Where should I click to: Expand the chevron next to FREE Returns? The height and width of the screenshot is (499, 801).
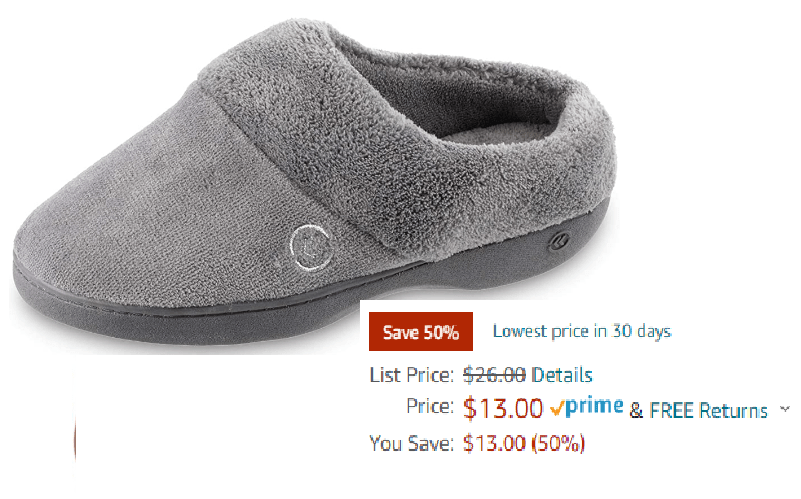785,409
